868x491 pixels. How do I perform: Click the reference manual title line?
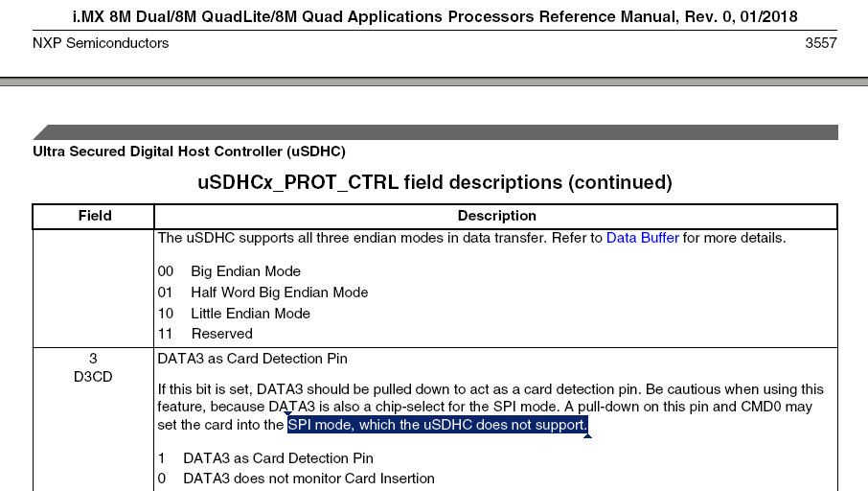pos(435,16)
